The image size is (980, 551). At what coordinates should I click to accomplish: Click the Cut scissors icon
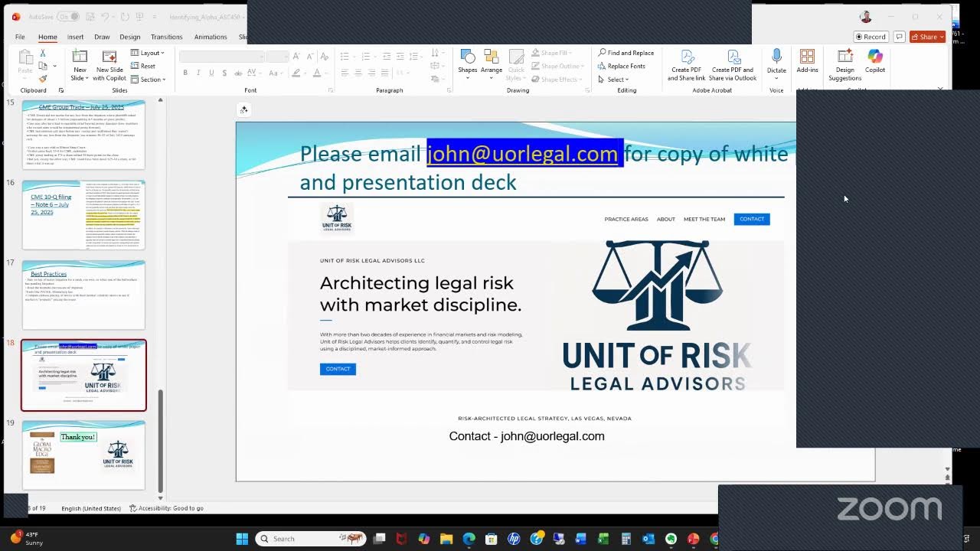click(x=43, y=53)
